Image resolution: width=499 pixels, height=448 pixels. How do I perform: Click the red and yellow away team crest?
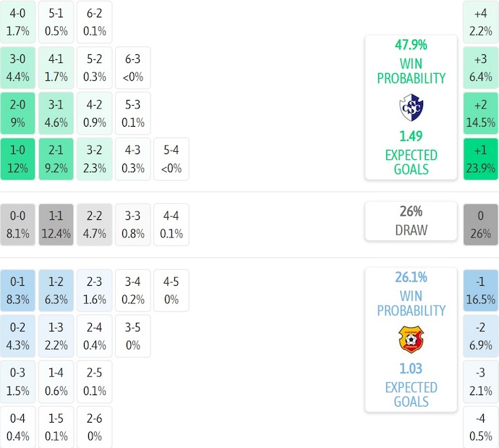click(x=411, y=339)
